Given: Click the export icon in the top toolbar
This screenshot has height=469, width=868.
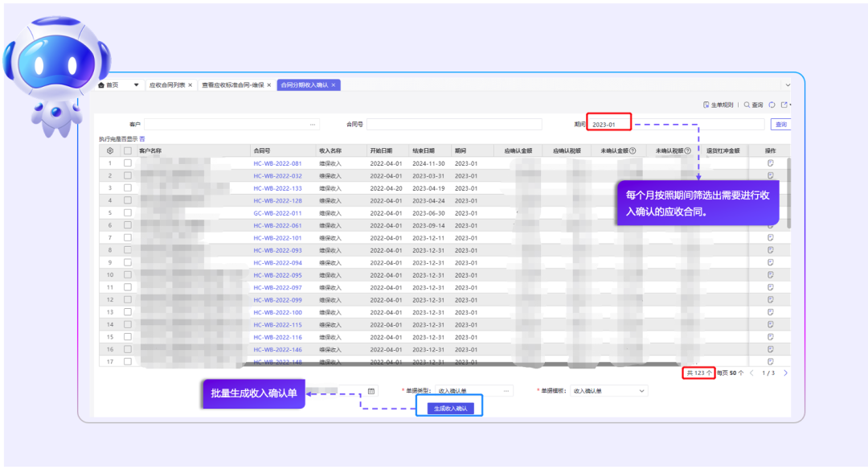Looking at the screenshot, I should coord(785,105).
